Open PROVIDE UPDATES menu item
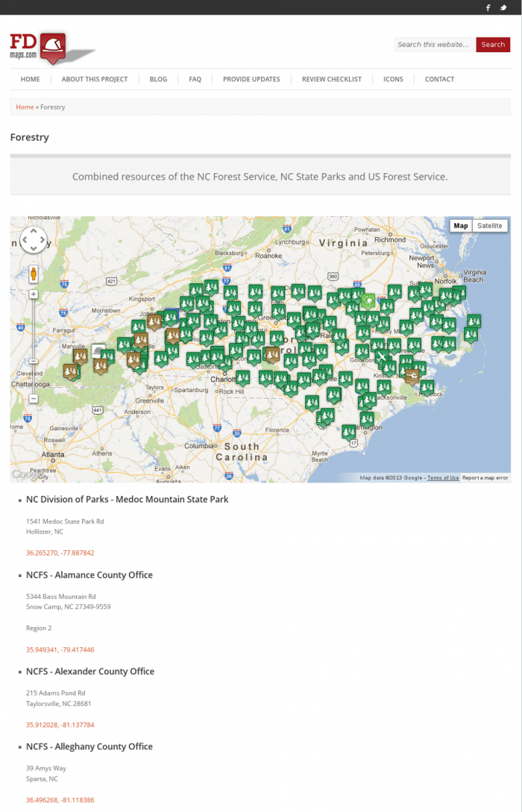The height and width of the screenshot is (812, 522). click(251, 79)
